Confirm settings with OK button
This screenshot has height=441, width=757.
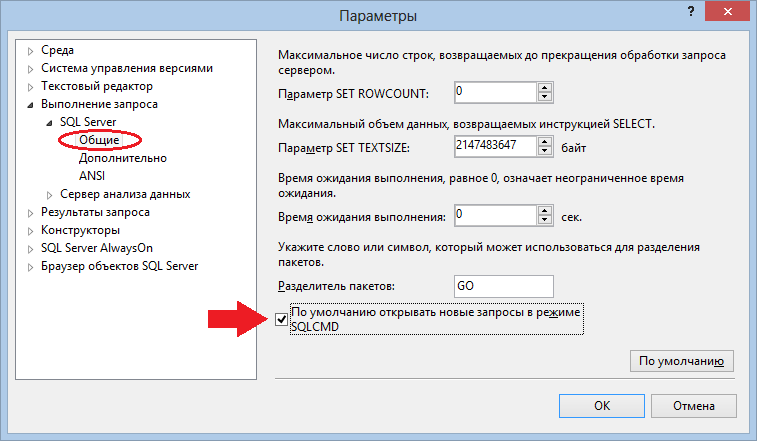click(x=602, y=406)
